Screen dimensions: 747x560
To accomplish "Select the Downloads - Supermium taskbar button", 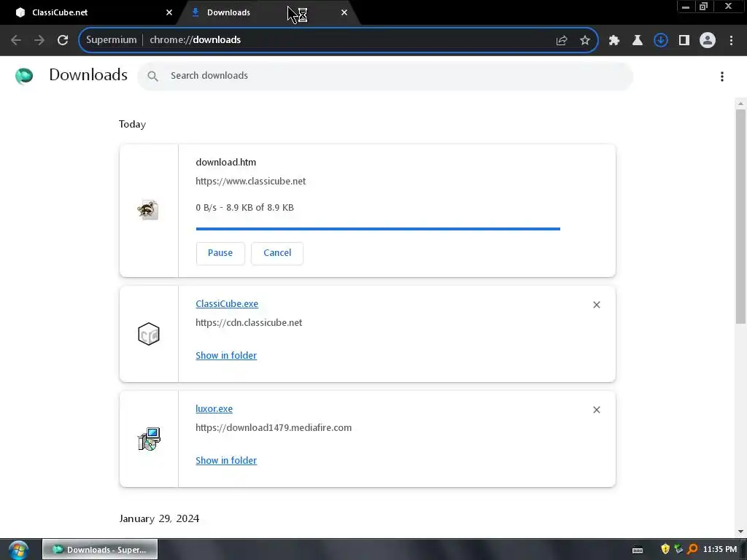I will pyautogui.click(x=100, y=550).
